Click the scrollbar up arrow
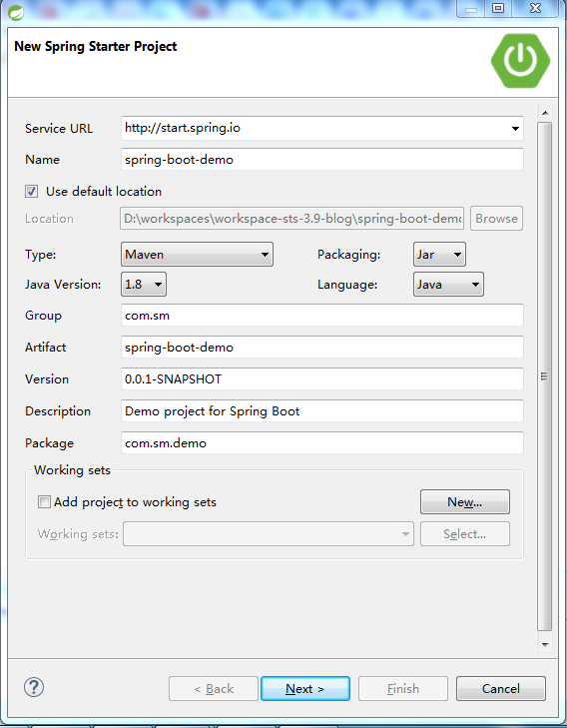Screen dimensions: 567x728 click(545, 113)
